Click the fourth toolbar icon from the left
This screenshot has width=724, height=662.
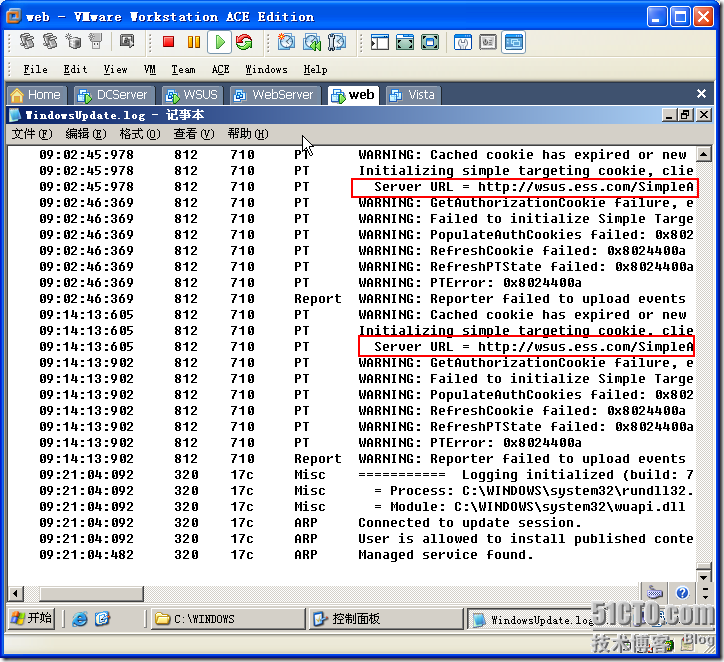(x=96, y=42)
